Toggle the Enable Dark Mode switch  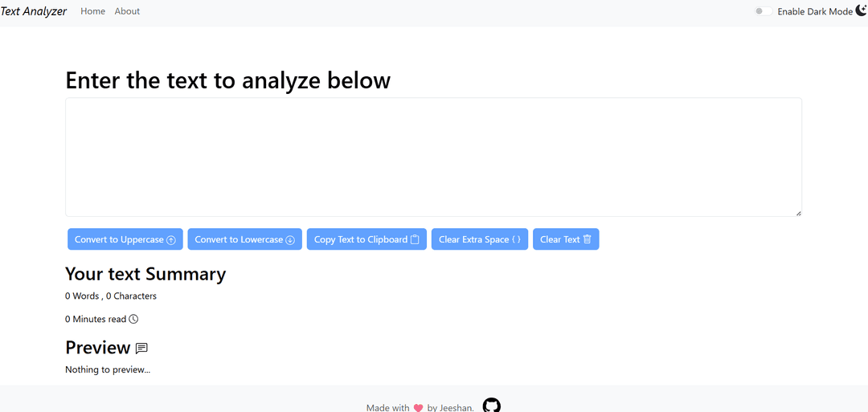763,11
